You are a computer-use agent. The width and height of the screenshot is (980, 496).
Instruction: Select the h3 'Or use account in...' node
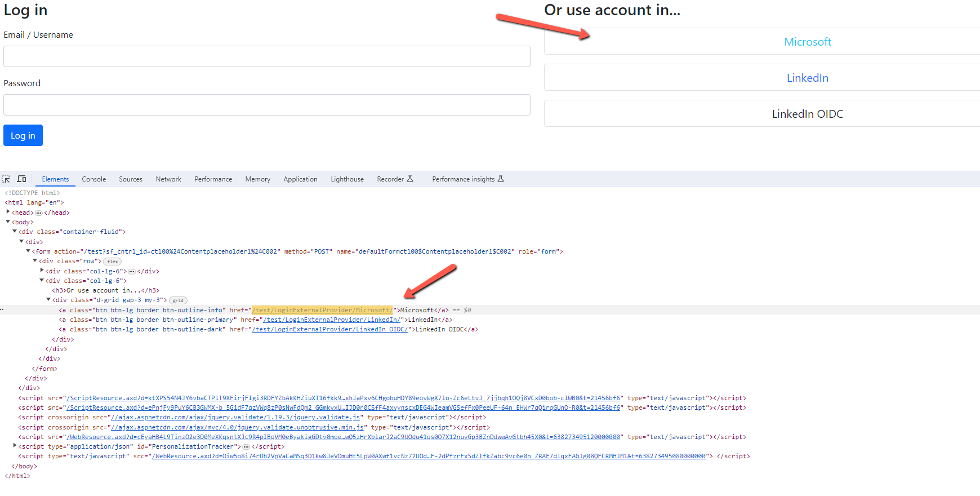tap(106, 290)
